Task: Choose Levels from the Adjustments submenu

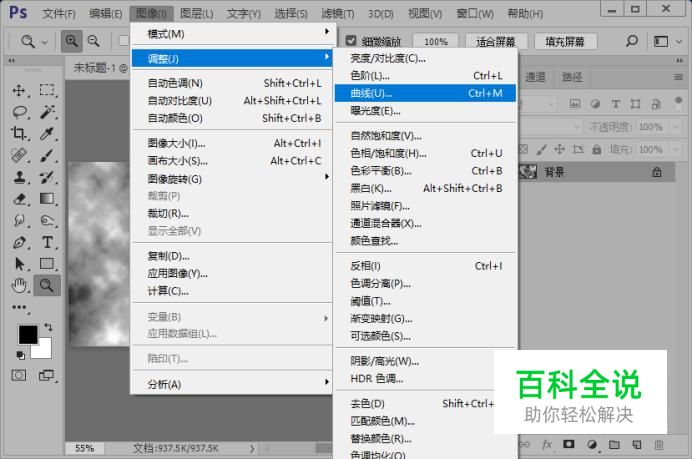Action: tap(425, 75)
